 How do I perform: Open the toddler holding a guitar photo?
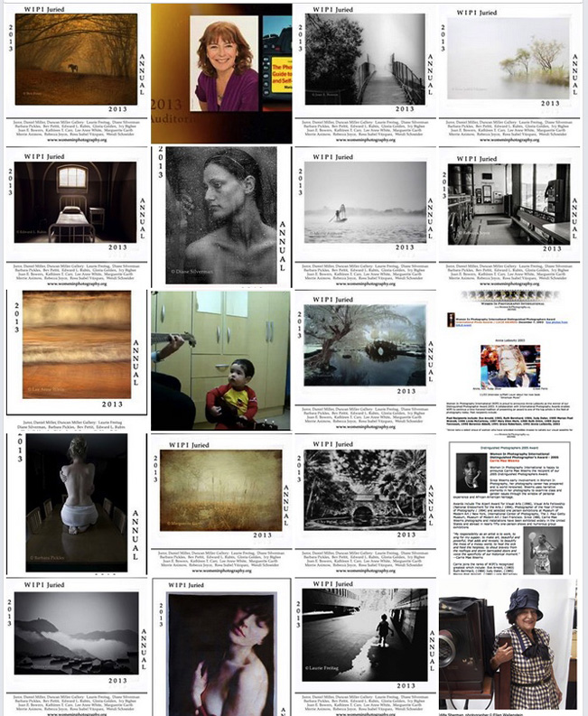coord(220,360)
